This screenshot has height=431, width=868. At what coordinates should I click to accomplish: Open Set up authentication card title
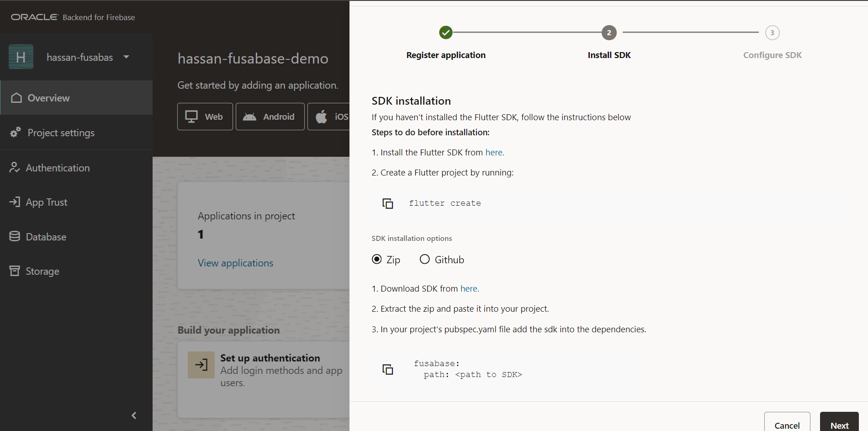pos(270,358)
